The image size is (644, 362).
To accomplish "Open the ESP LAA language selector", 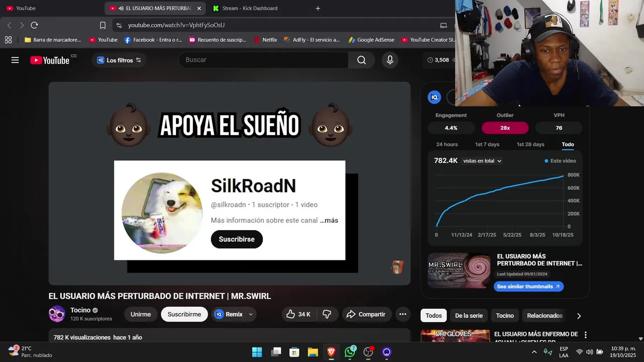I will (563, 352).
